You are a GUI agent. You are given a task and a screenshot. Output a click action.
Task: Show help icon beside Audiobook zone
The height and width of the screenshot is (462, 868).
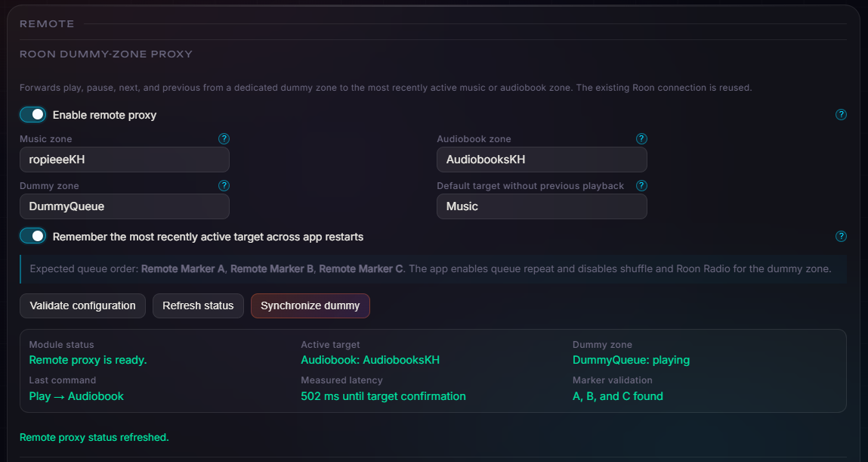tap(641, 138)
